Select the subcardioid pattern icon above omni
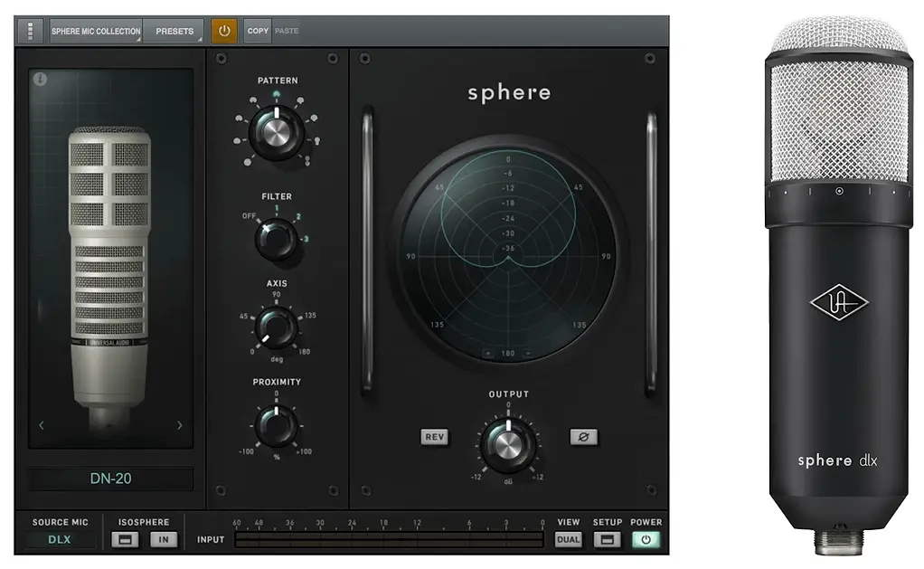The image size is (924, 569). (237, 140)
